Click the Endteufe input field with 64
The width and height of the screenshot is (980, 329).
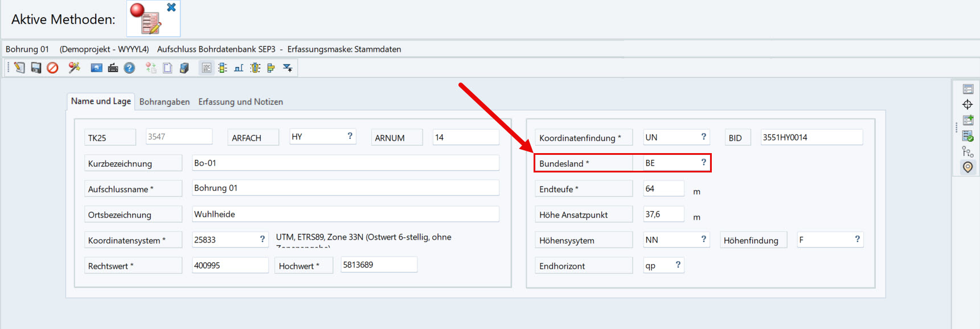pyautogui.click(x=664, y=188)
